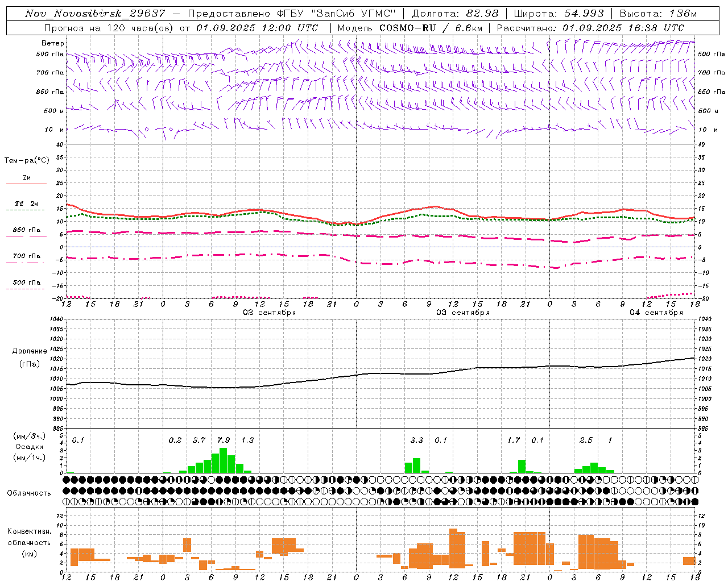Click the Осадки precipitation panel label
This screenshot has height=582, width=728.
(x=30, y=447)
